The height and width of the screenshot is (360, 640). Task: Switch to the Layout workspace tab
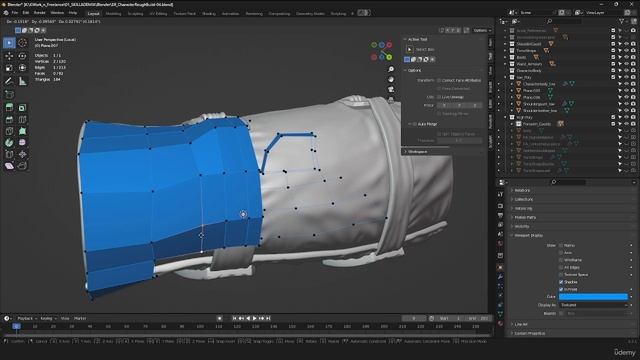pyautogui.click(x=93, y=13)
